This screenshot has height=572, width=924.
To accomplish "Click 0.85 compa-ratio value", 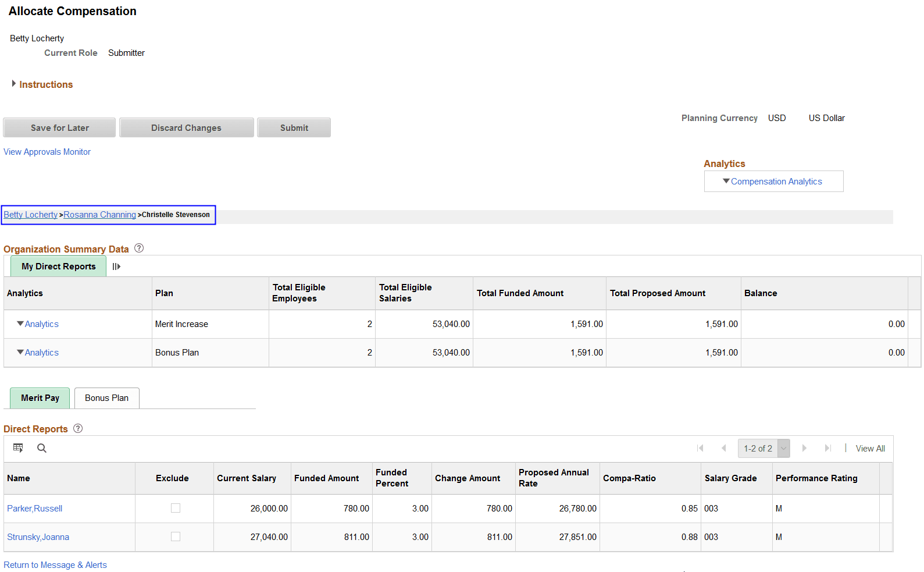I will coord(690,509).
